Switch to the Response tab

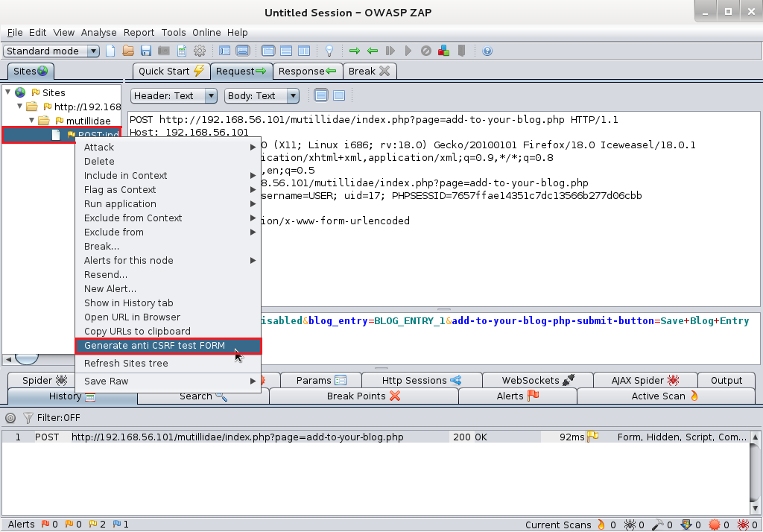coord(306,71)
